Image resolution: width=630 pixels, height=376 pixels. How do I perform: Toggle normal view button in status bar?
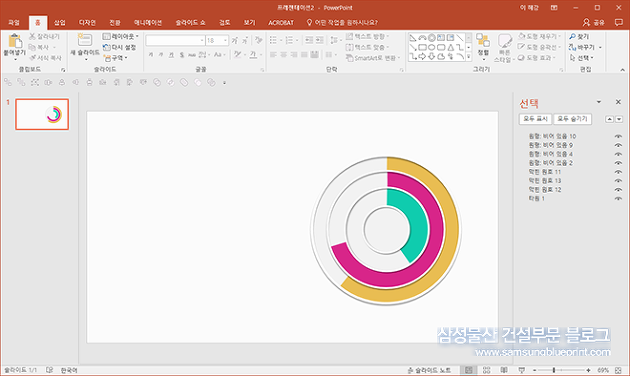[468, 370]
